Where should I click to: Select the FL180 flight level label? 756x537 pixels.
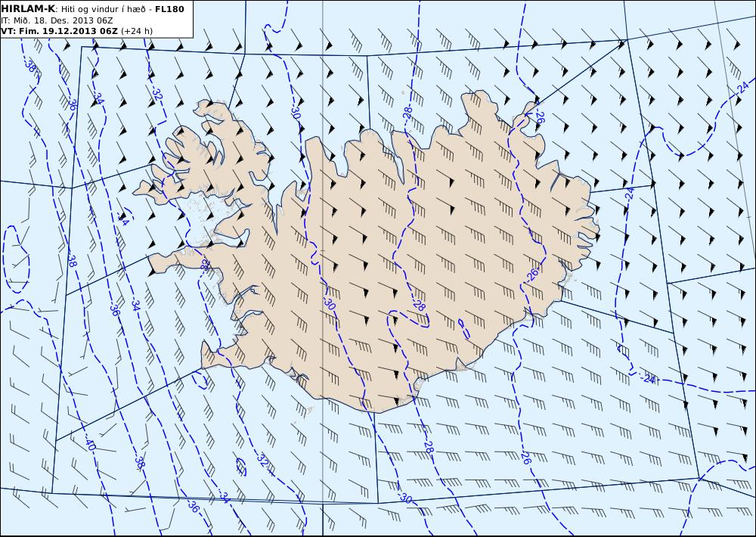click(169, 8)
